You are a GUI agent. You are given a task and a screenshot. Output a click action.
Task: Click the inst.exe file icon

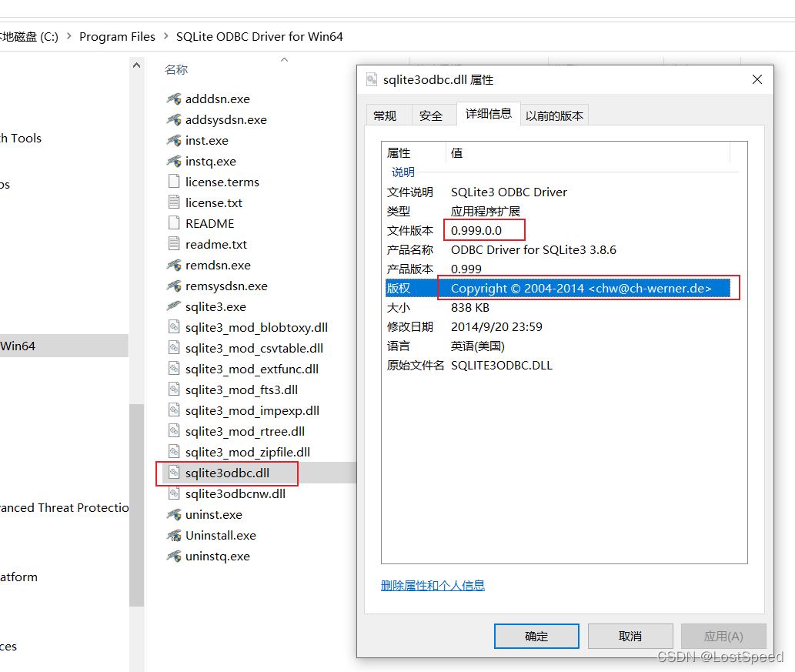(x=174, y=141)
